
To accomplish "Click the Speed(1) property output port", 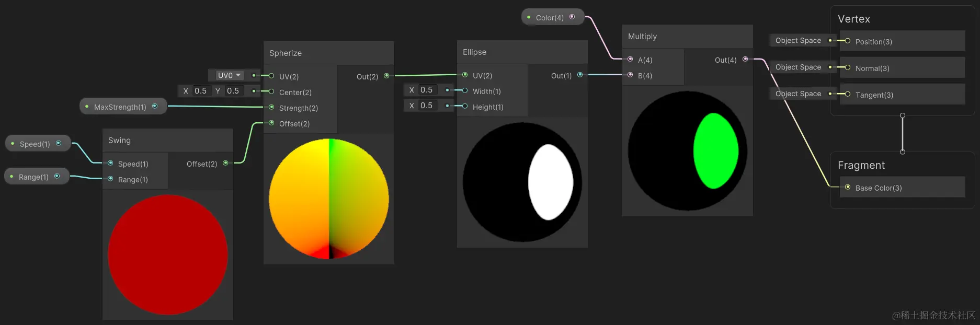I will click(59, 143).
